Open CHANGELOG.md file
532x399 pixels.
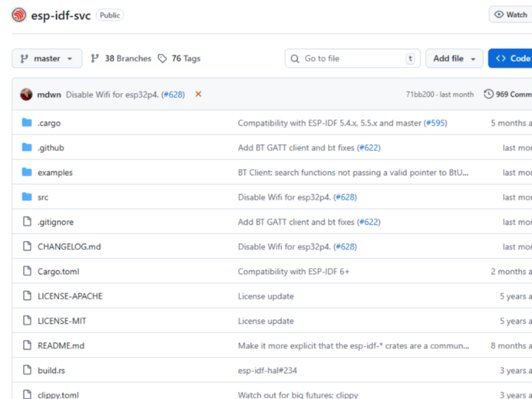[x=69, y=247]
